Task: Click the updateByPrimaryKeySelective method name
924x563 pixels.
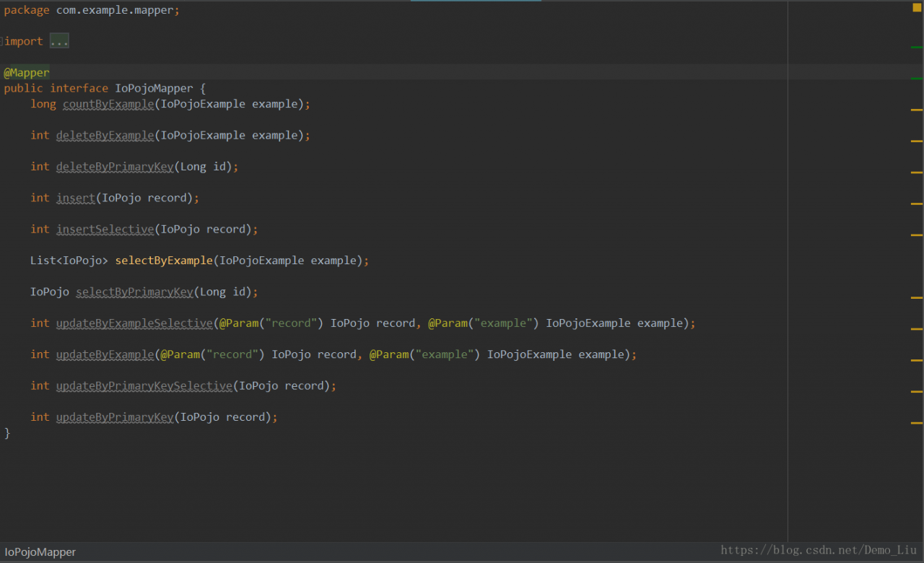Action: click(144, 386)
